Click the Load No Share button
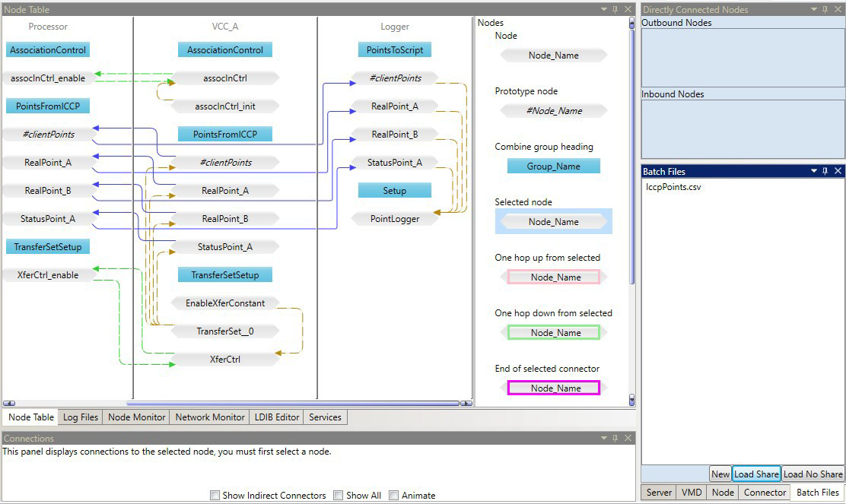The image size is (846, 504). point(813,474)
